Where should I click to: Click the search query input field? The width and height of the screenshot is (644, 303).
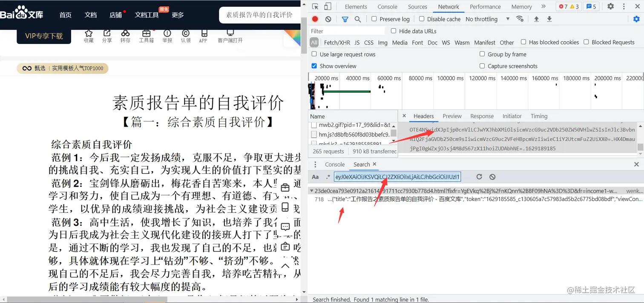[x=397, y=177]
